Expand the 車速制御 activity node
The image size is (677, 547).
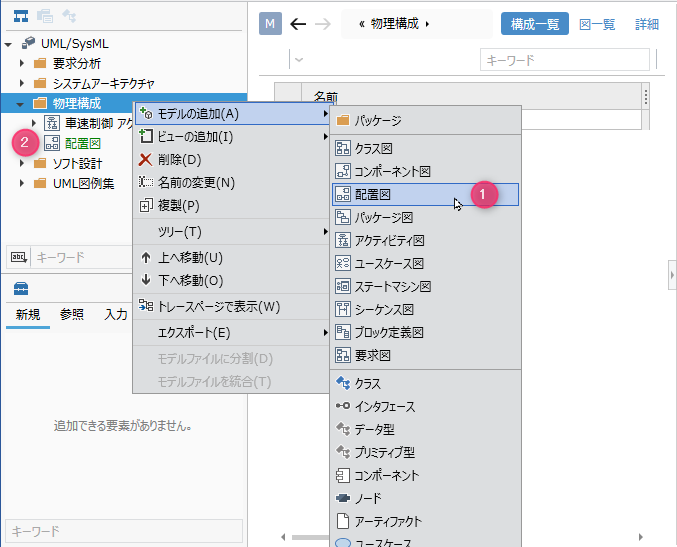click(34, 123)
